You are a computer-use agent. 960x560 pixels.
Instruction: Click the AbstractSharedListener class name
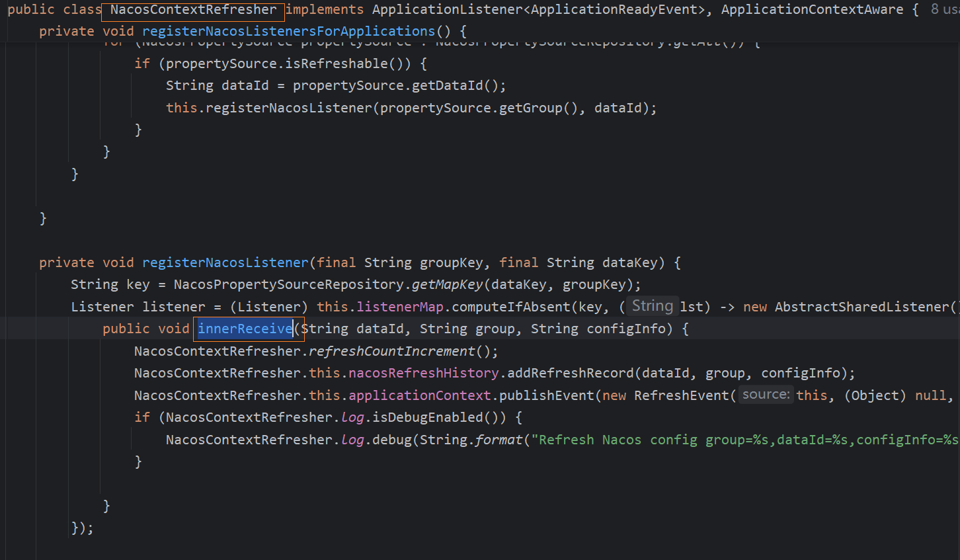[862, 307]
